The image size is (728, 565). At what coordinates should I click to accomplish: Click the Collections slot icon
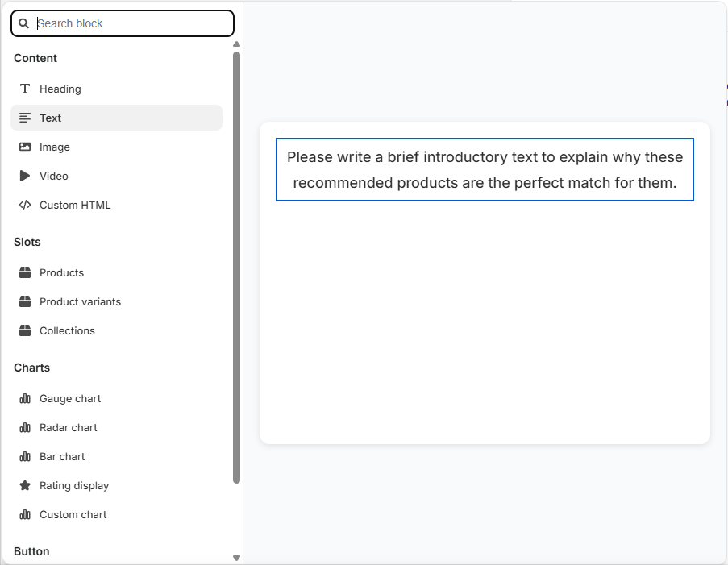coord(25,330)
